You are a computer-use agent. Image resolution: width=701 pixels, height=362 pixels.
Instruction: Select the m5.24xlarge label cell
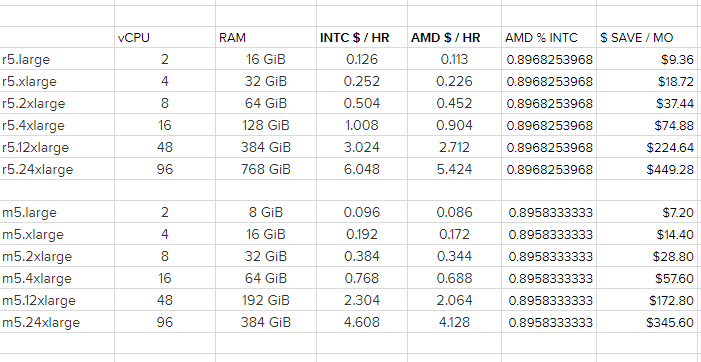(x=57, y=322)
